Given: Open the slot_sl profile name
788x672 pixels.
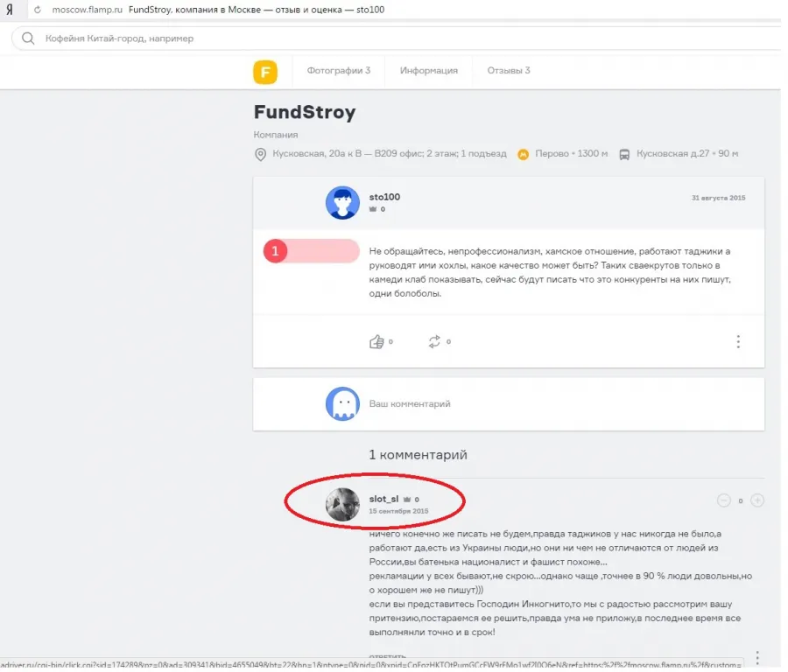Looking at the screenshot, I should (x=383, y=499).
